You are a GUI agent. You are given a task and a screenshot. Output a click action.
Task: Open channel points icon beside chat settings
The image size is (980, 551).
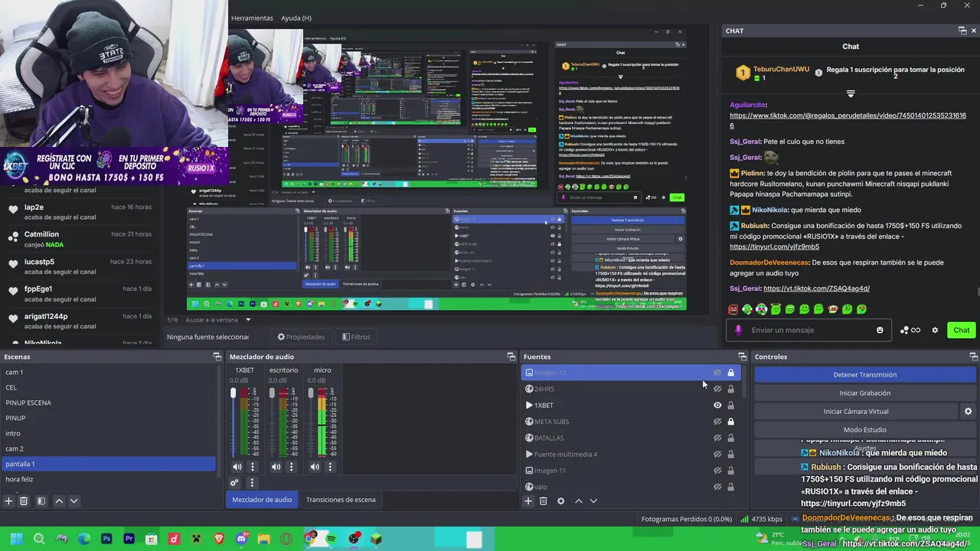point(910,330)
